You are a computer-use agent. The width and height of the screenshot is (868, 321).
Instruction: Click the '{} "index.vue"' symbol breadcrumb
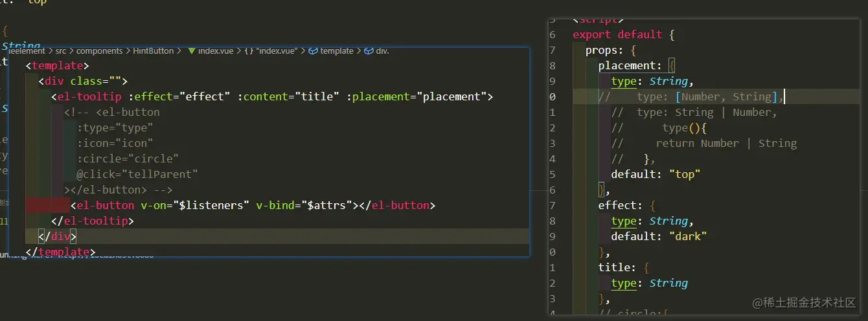coord(271,50)
